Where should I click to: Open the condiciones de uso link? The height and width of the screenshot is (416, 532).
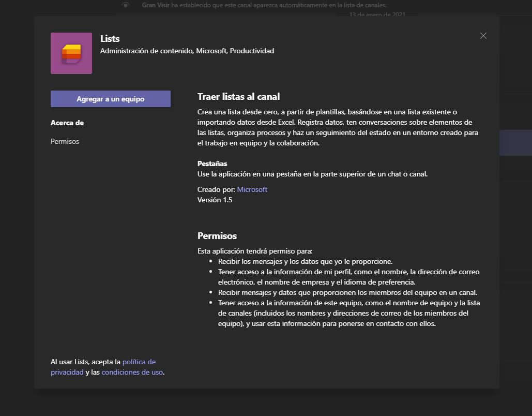tap(132, 372)
